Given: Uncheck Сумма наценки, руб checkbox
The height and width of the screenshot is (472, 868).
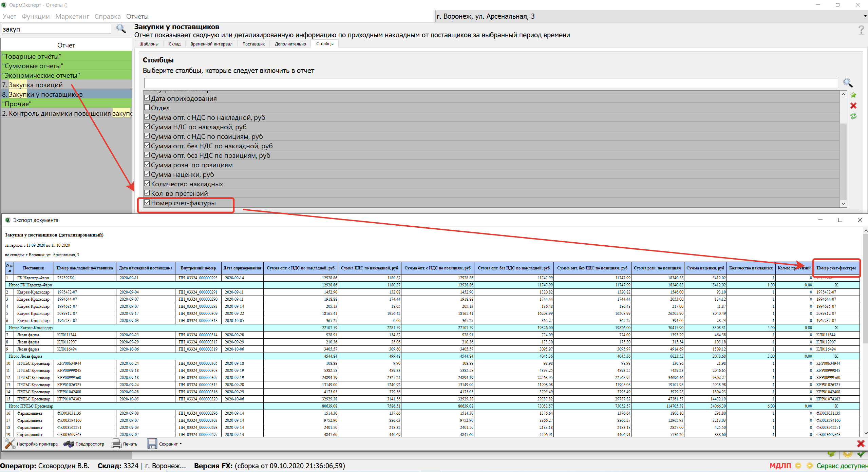Looking at the screenshot, I should [147, 174].
